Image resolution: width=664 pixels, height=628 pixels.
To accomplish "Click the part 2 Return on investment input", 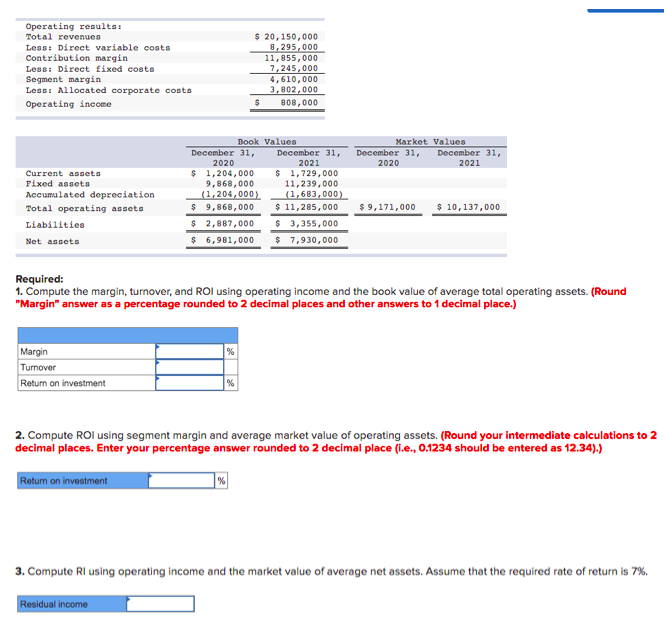I will [x=181, y=481].
